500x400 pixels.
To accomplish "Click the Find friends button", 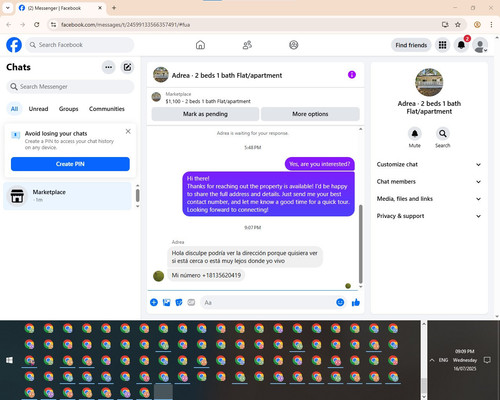I will click(x=411, y=45).
